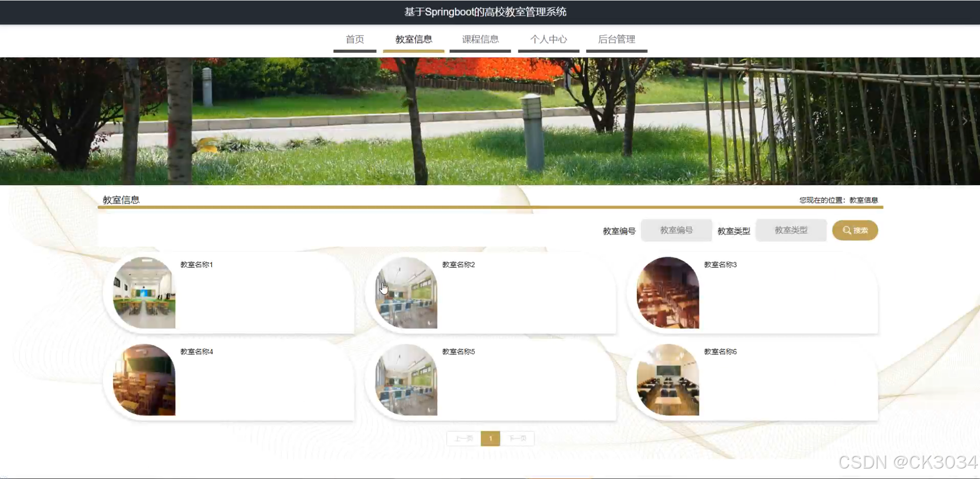Open the classroom 教室名称1 thumbnail image
Viewport: 980px width, 479px height.
143,293
